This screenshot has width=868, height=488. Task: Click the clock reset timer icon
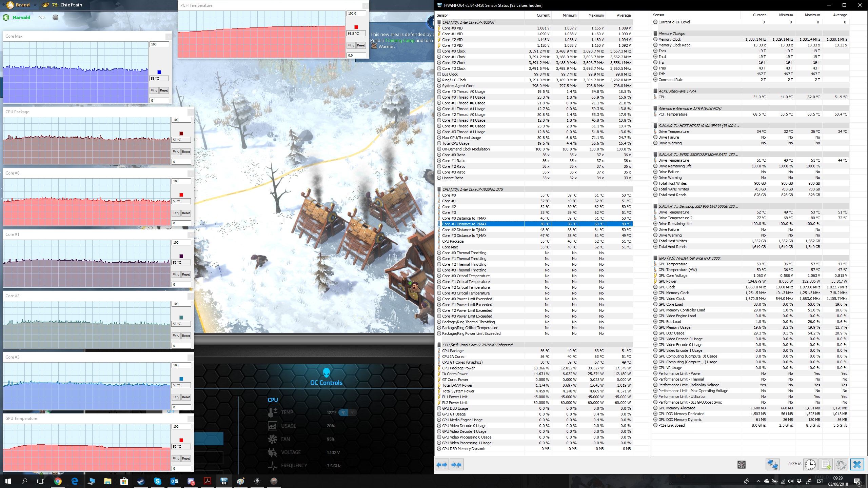point(810,465)
